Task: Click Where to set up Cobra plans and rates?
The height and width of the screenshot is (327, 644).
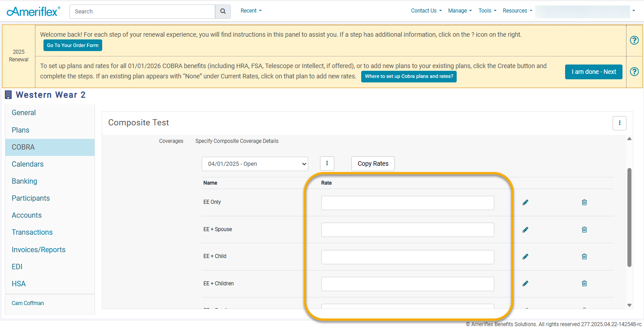Action: [x=409, y=77]
